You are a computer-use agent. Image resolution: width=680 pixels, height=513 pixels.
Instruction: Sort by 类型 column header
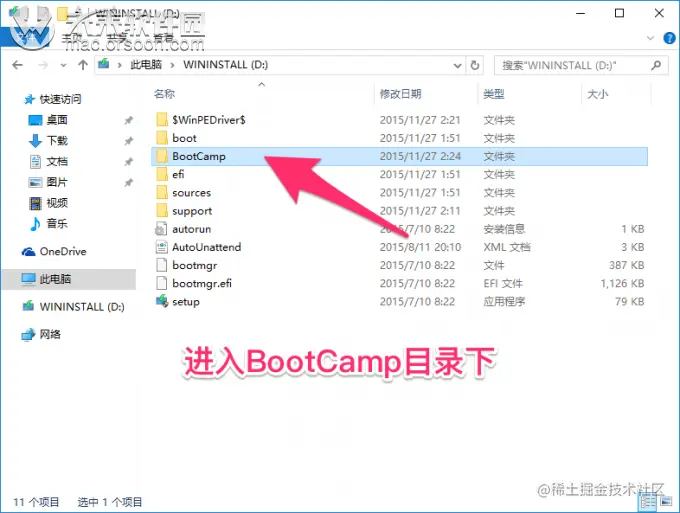click(x=494, y=94)
